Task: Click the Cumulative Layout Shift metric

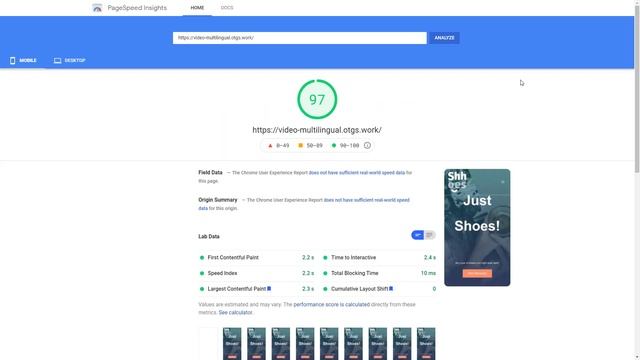Action: 379,289
